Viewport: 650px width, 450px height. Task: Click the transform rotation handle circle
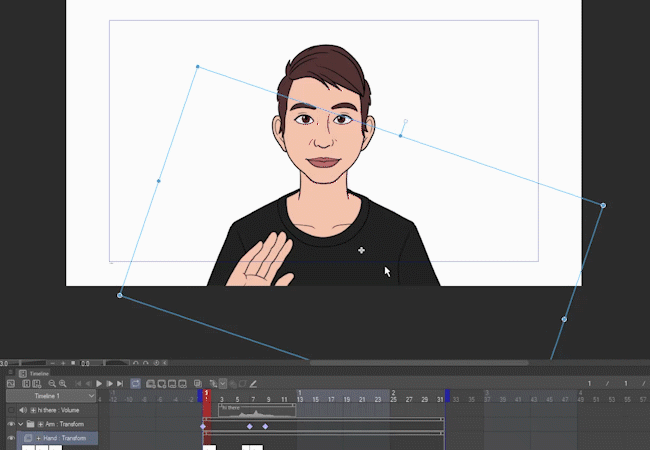(405, 121)
